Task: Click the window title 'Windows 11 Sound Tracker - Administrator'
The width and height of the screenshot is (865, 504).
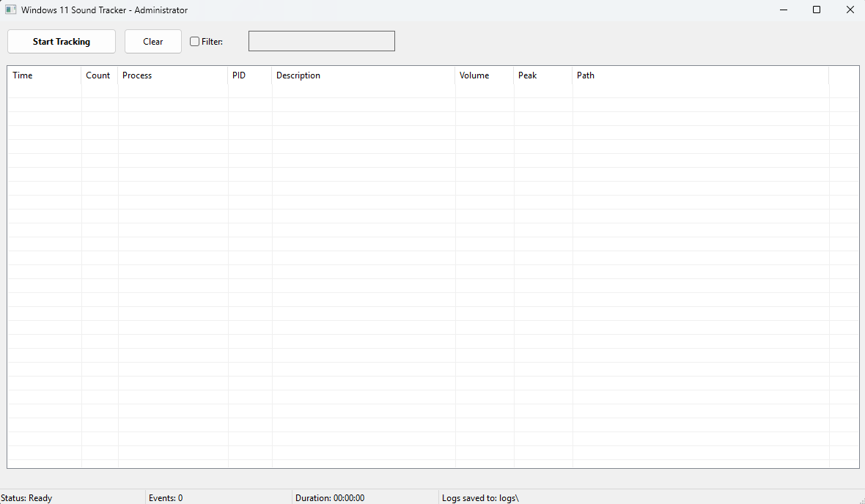Action: tap(104, 10)
